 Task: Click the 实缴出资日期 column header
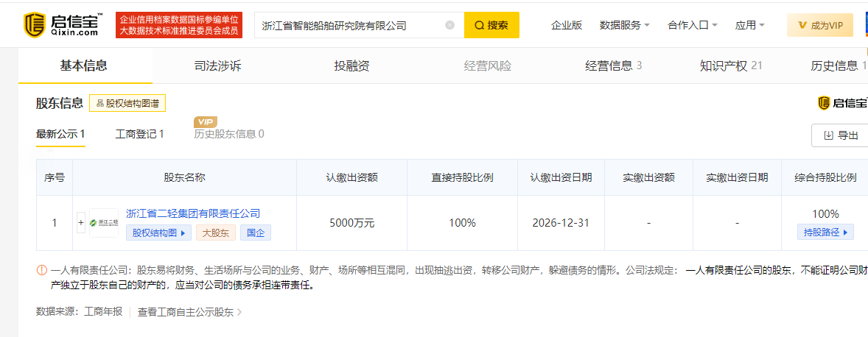tap(737, 177)
